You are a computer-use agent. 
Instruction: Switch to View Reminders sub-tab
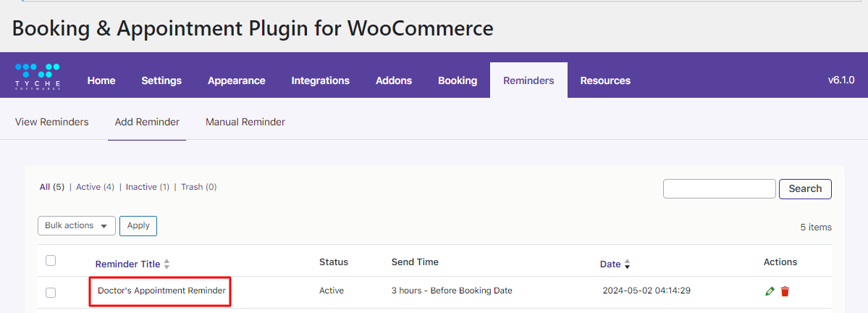[x=52, y=122]
